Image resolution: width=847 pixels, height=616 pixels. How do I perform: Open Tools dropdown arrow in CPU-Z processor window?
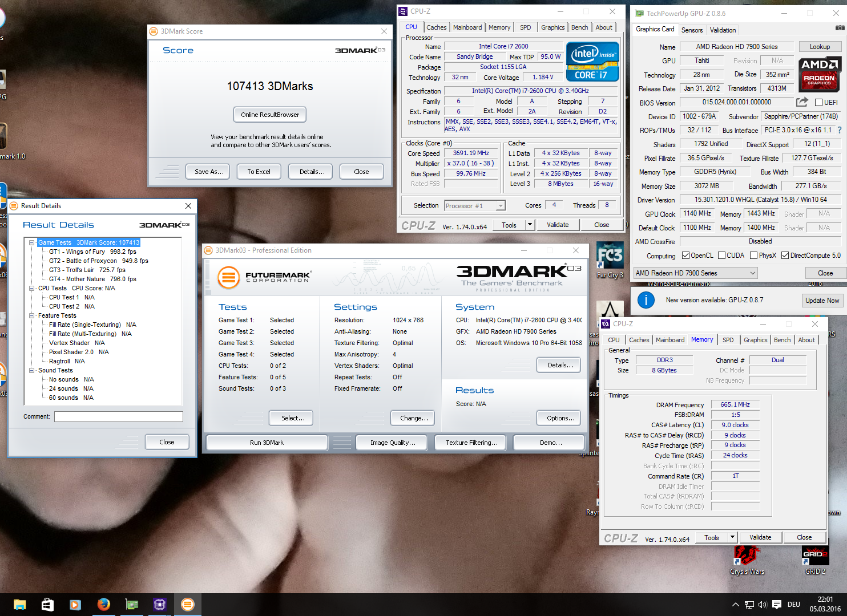coord(530,225)
